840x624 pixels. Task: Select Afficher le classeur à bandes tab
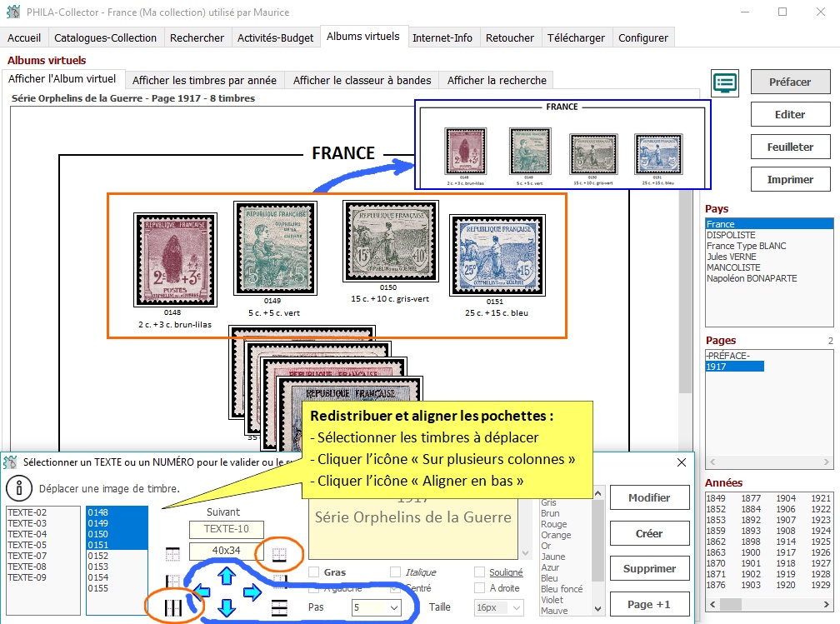click(x=362, y=80)
